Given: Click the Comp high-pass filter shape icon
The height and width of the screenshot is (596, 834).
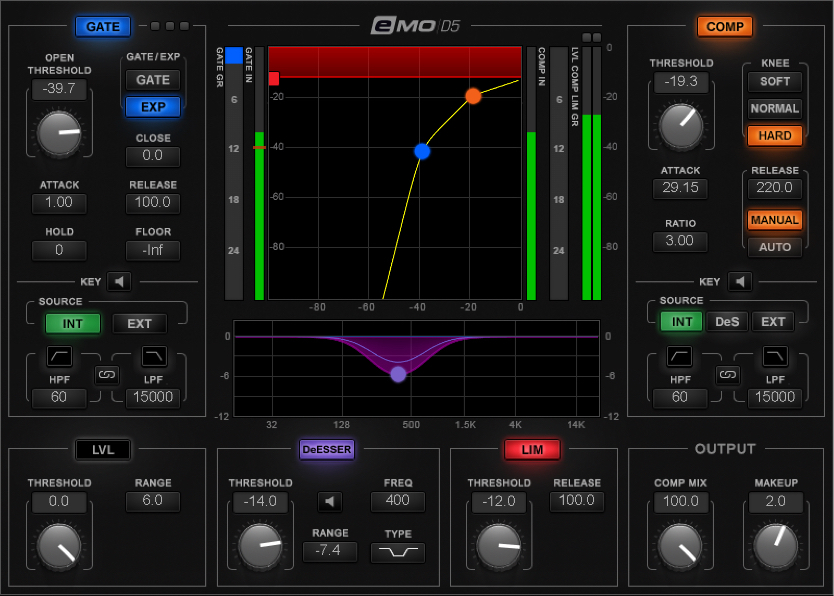Looking at the screenshot, I should (680, 356).
